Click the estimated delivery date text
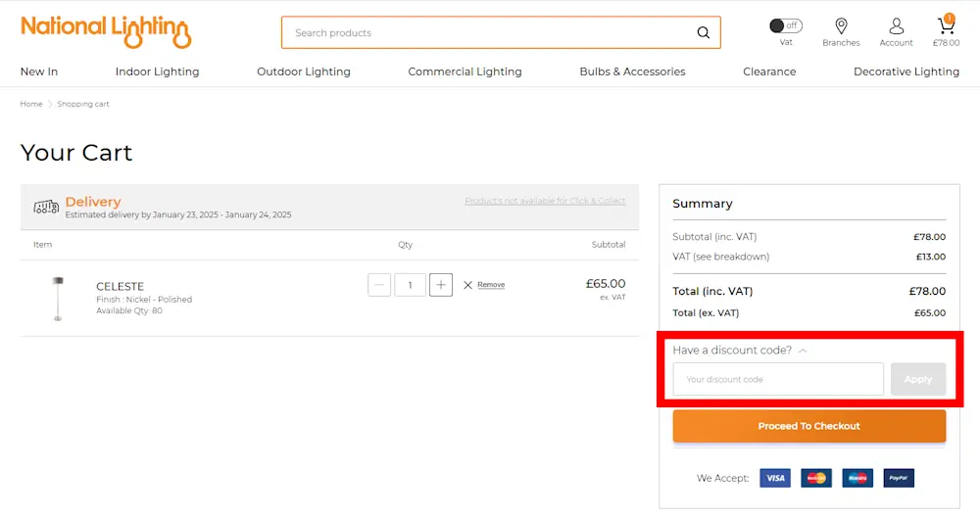Viewport: 980px width, 518px height. [x=178, y=215]
